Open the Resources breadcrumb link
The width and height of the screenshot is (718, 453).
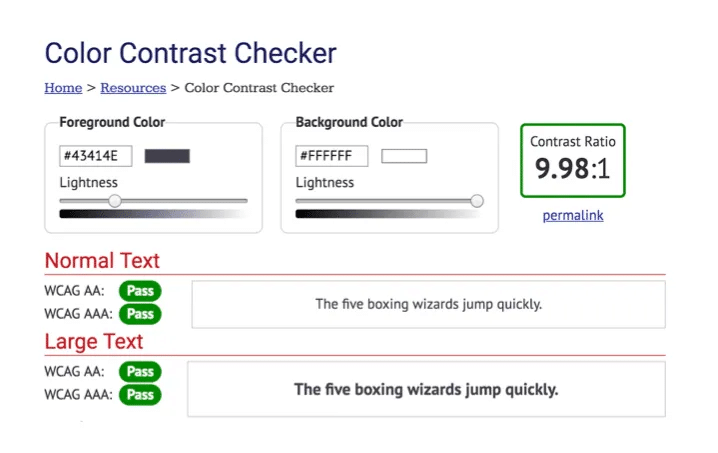tap(133, 87)
